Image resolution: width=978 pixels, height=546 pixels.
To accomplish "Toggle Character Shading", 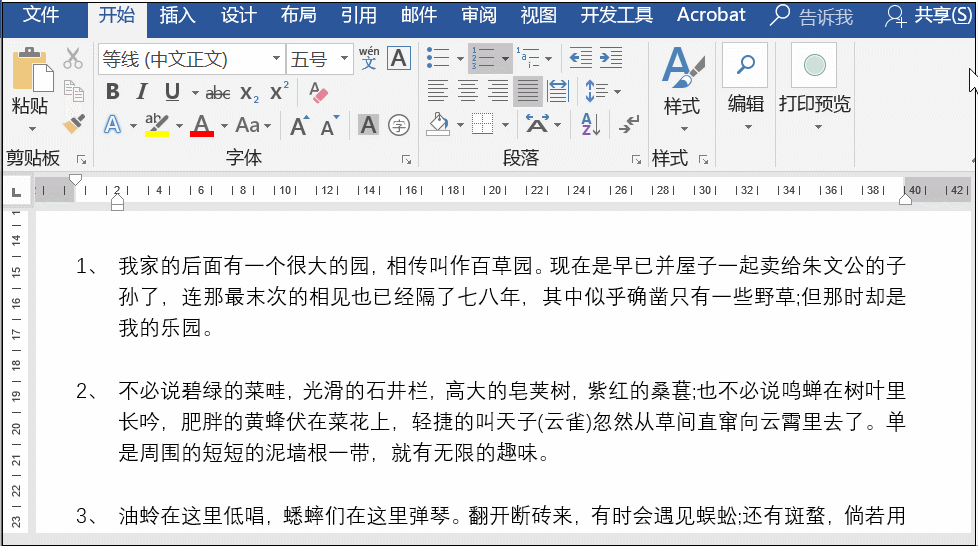I will pyautogui.click(x=369, y=125).
